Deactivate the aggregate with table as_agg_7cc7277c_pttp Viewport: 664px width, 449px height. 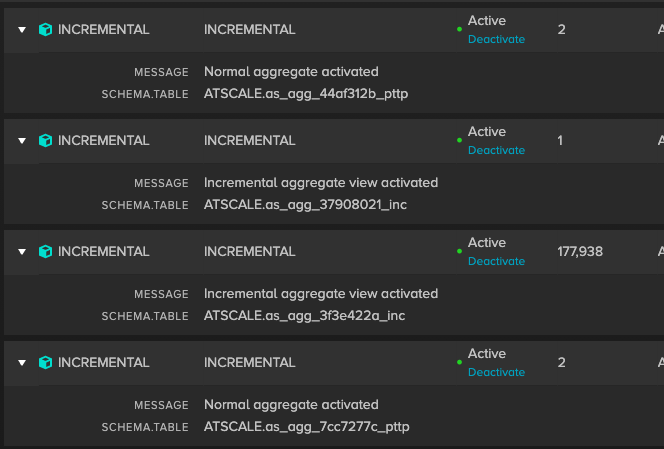(x=496, y=372)
